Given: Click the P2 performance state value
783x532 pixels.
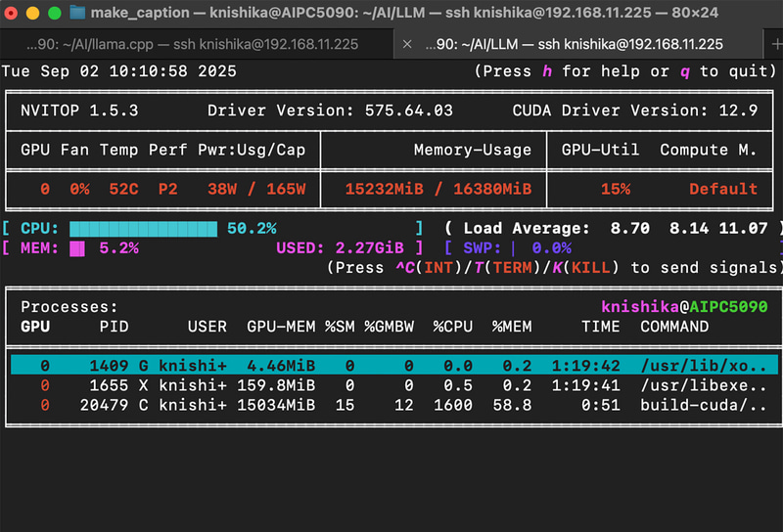Looking at the screenshot, I should coord(167,189).
